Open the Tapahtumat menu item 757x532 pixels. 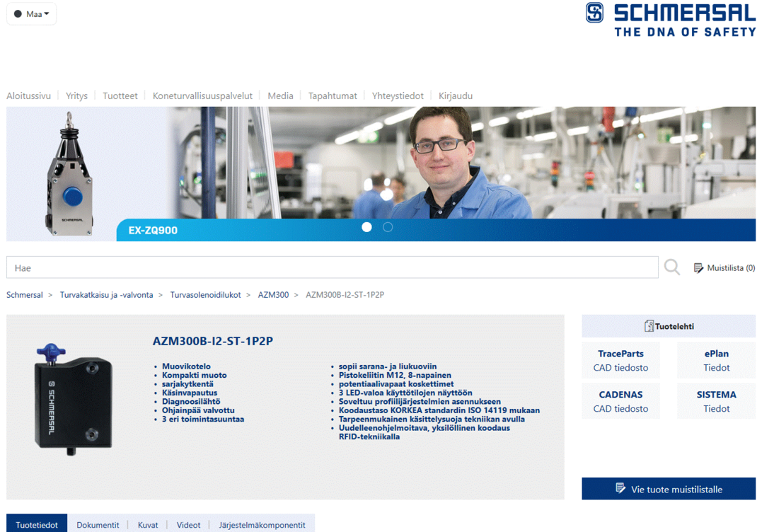333,96
